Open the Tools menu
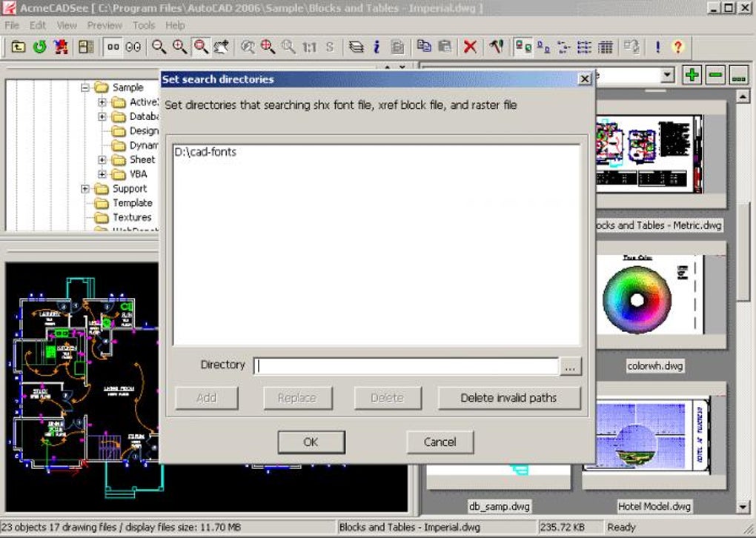 click(x=144, y=25)
